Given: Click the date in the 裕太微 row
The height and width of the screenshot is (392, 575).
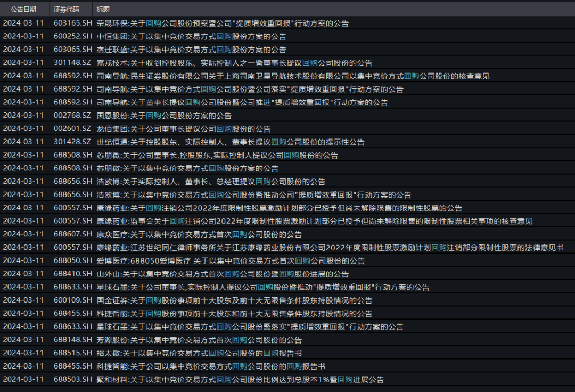Looking at the screenshot, I should [23, 353].
